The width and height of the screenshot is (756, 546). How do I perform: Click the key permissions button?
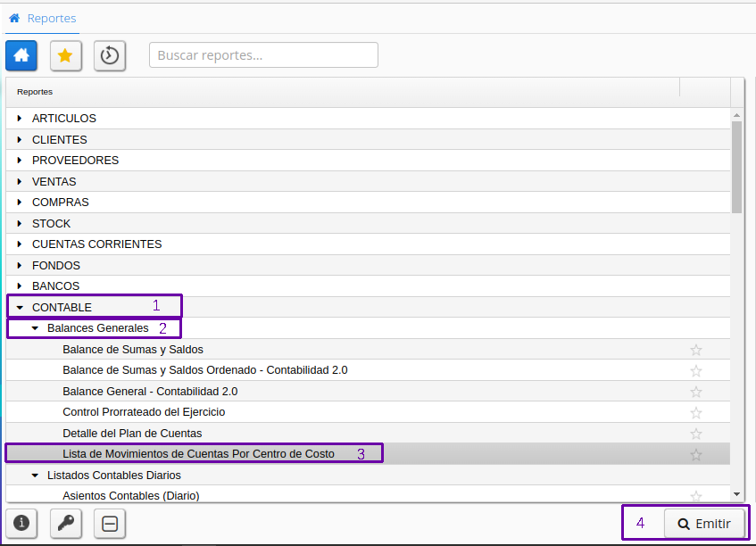pos(65,523)
